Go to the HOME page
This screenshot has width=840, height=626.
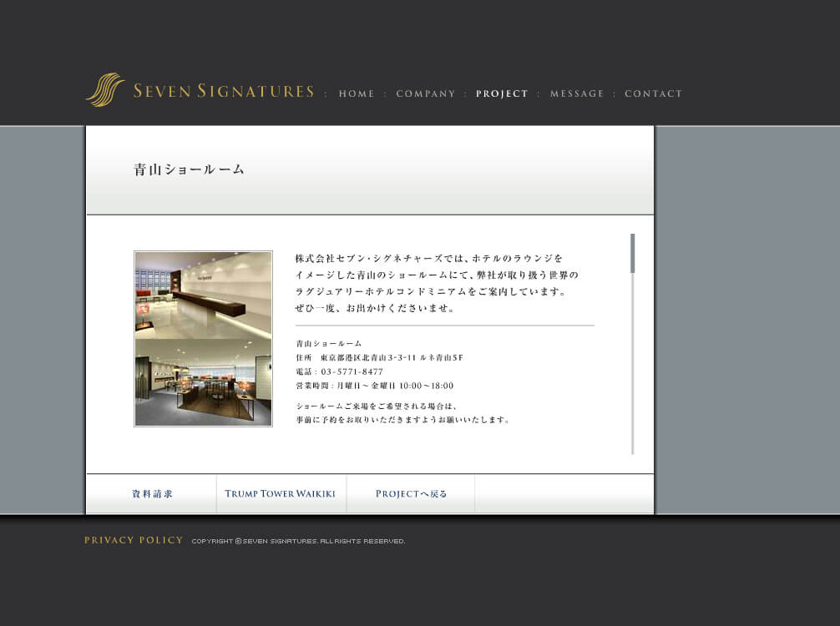click(357, 93)
